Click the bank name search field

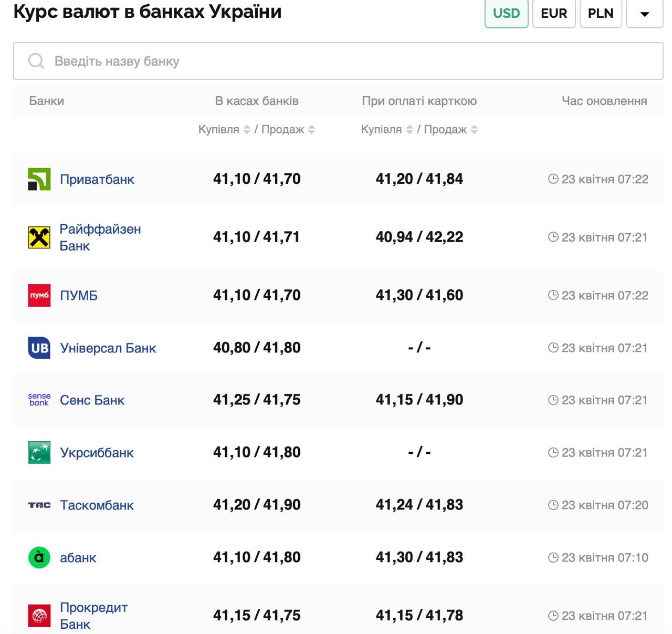338,61
